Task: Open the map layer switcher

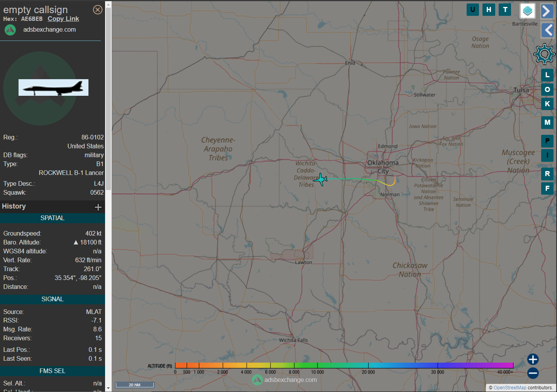Action: pos(528,11)
